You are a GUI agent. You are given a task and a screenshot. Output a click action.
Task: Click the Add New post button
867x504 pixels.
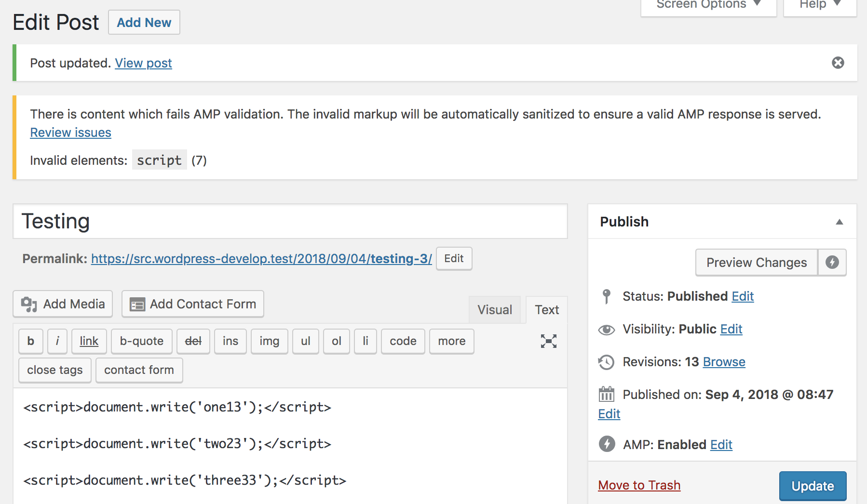click(x=144, y=22)
